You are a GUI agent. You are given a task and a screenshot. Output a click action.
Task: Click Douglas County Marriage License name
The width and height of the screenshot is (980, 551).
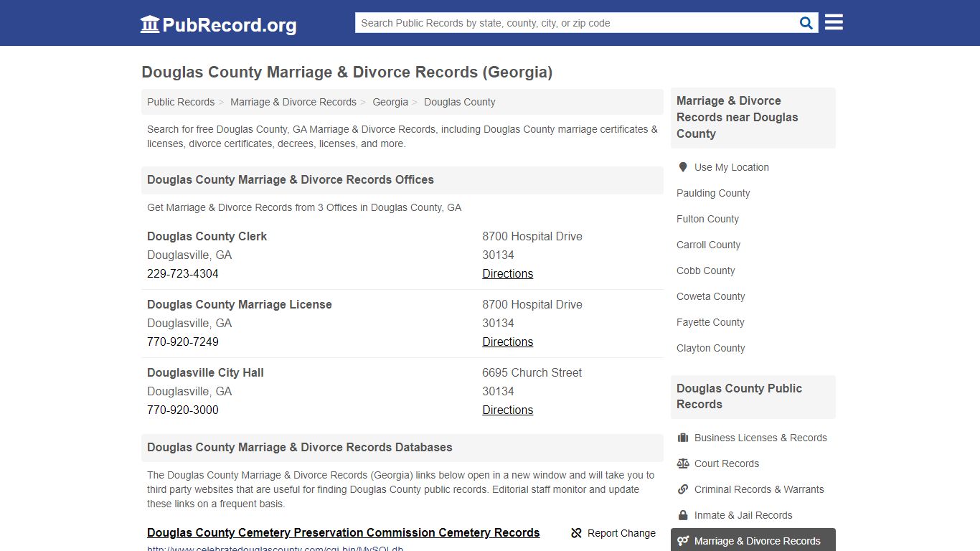[x=240, y=304]
